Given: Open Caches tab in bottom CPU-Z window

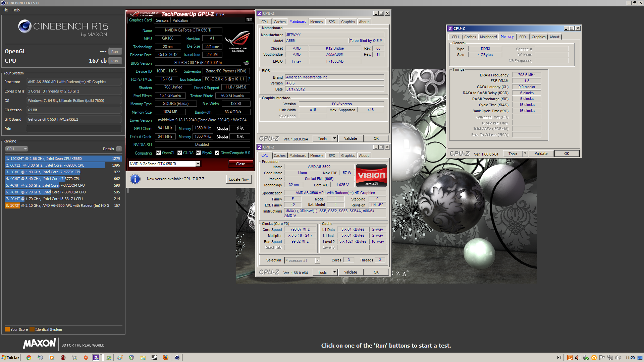Looking at the screenshot, I should tap(280, 156).
